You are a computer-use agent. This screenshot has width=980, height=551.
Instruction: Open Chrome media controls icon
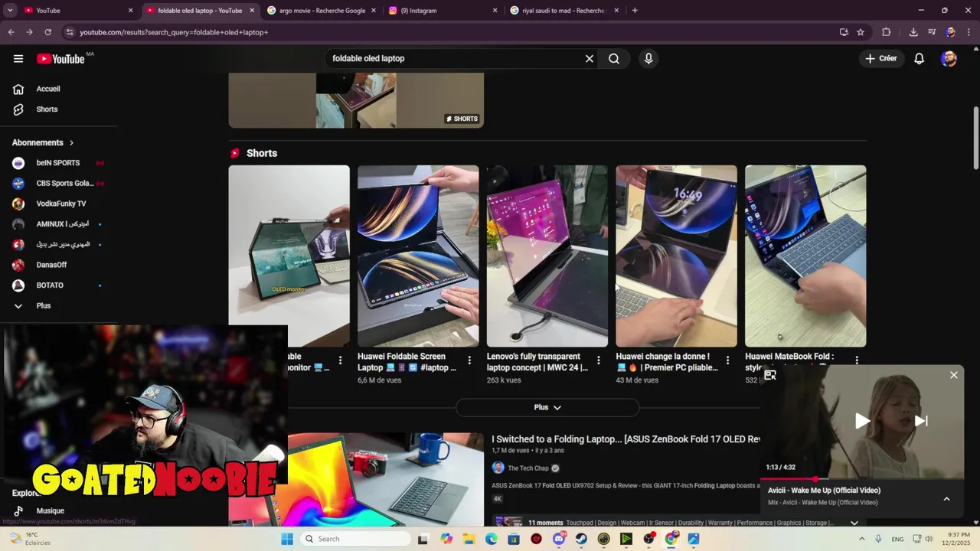click(x=932, y=32)
